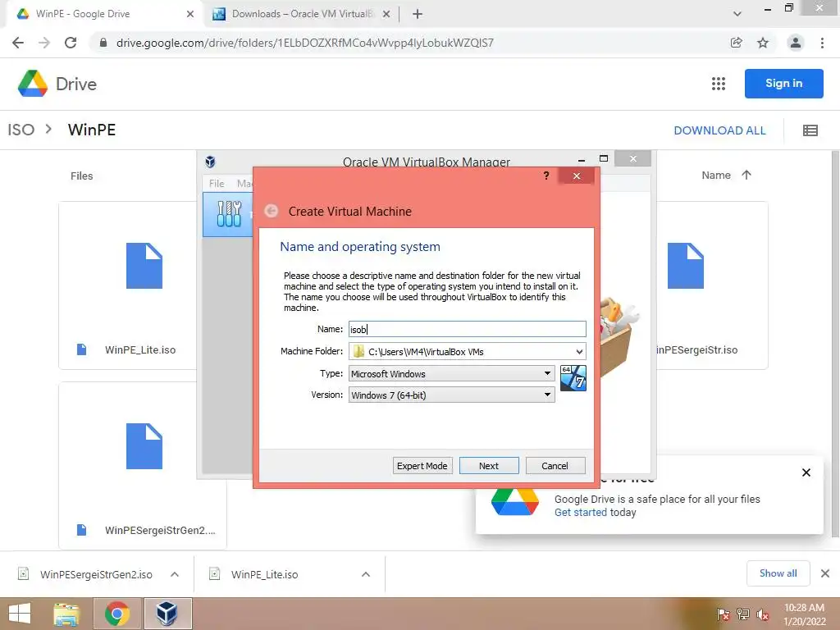Close the Downloads Oracle VM VirtualBox tab
This screenshot has width=840, height=630.
[386, 14]
